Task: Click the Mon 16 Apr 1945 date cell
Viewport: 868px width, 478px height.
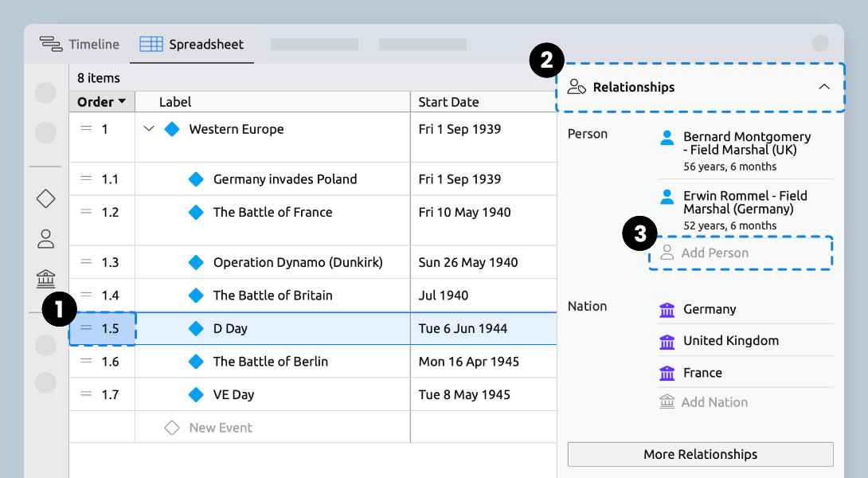Action: coord(469,362)
